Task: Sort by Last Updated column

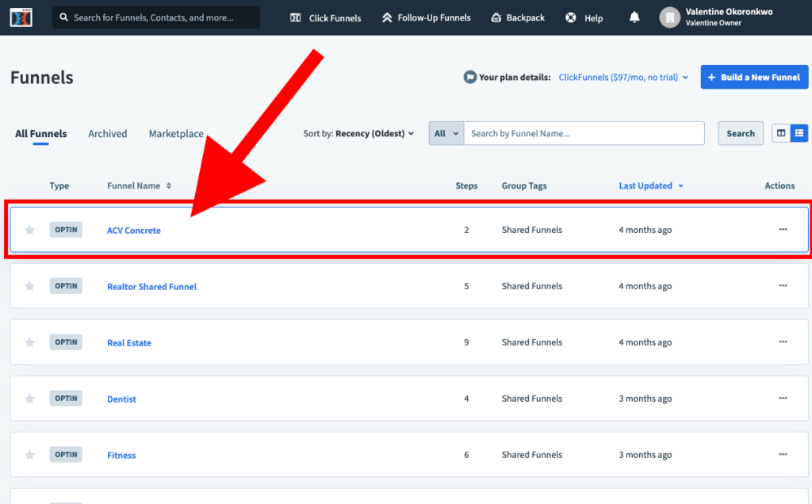Action: click(651, 185)
